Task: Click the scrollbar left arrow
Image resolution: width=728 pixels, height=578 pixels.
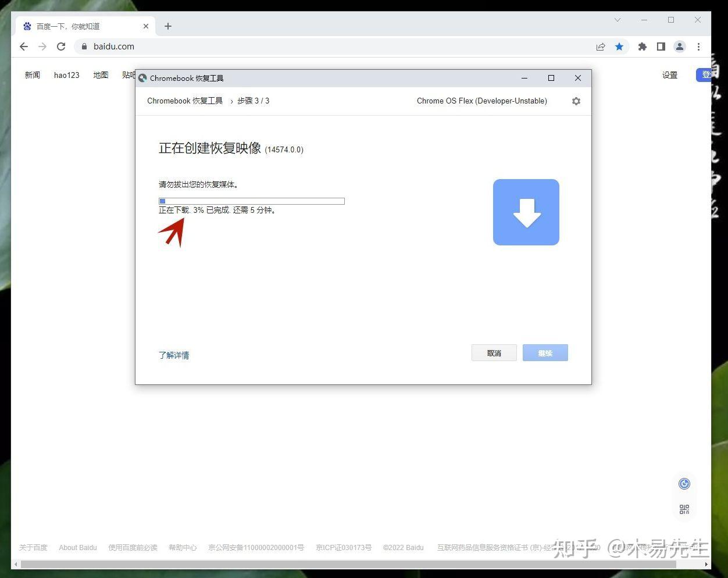Action: [16, 565]
